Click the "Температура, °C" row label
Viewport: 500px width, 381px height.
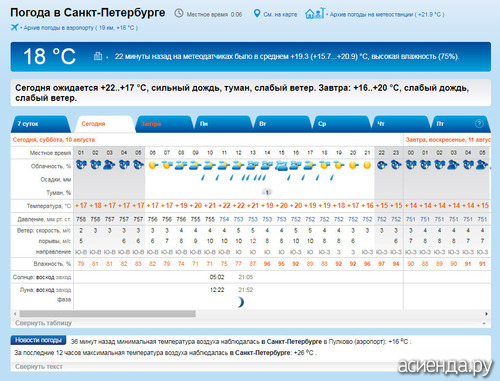[49, 206]
